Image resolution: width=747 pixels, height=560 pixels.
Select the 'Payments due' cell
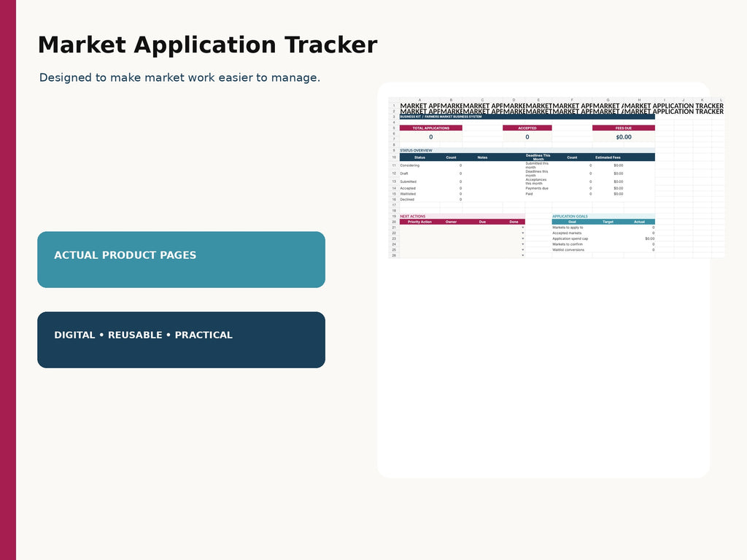(x=538, y=189)
